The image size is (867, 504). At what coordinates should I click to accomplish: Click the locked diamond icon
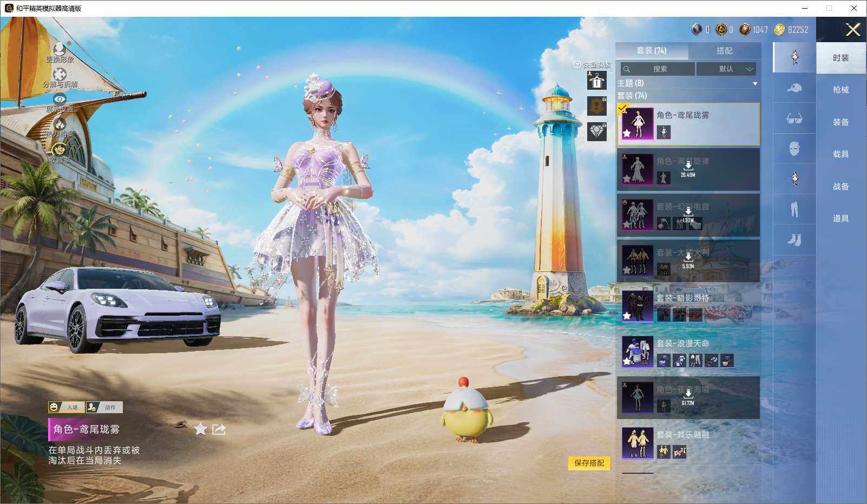[x=597, y=131]
